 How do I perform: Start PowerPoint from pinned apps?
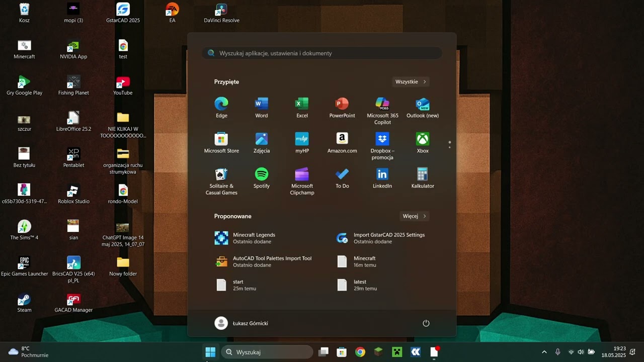click(342, 108)
